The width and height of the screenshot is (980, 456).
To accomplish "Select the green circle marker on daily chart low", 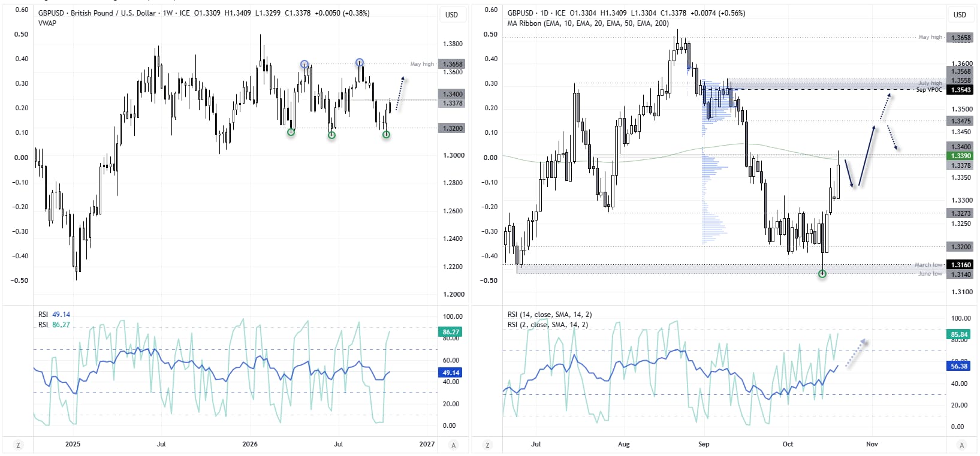I will coord(822,274).
